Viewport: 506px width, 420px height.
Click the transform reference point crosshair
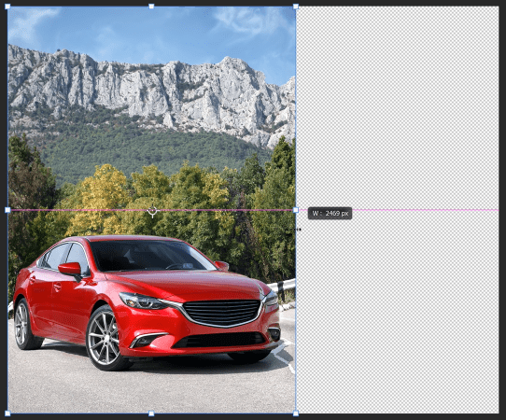point(152,211)
